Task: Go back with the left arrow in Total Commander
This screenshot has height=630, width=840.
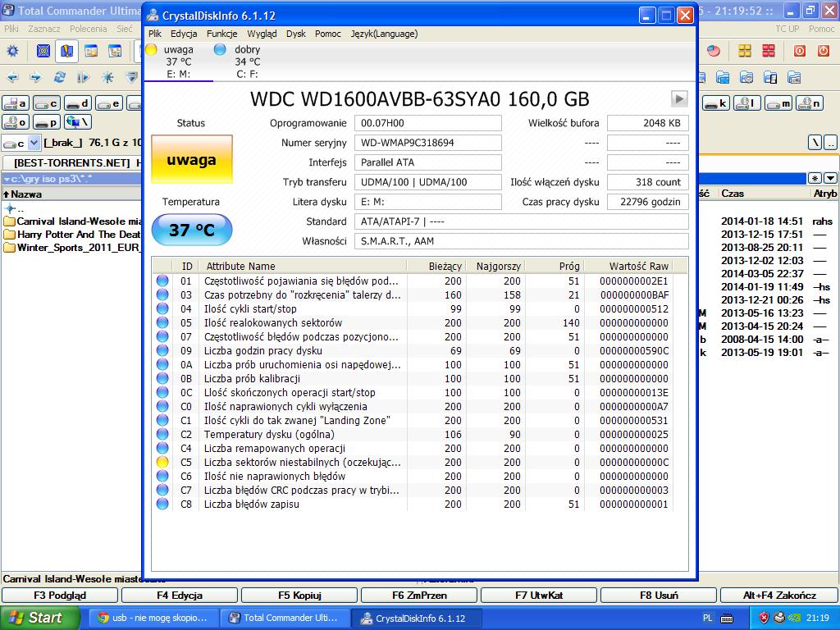Action: tap(11, 78)
